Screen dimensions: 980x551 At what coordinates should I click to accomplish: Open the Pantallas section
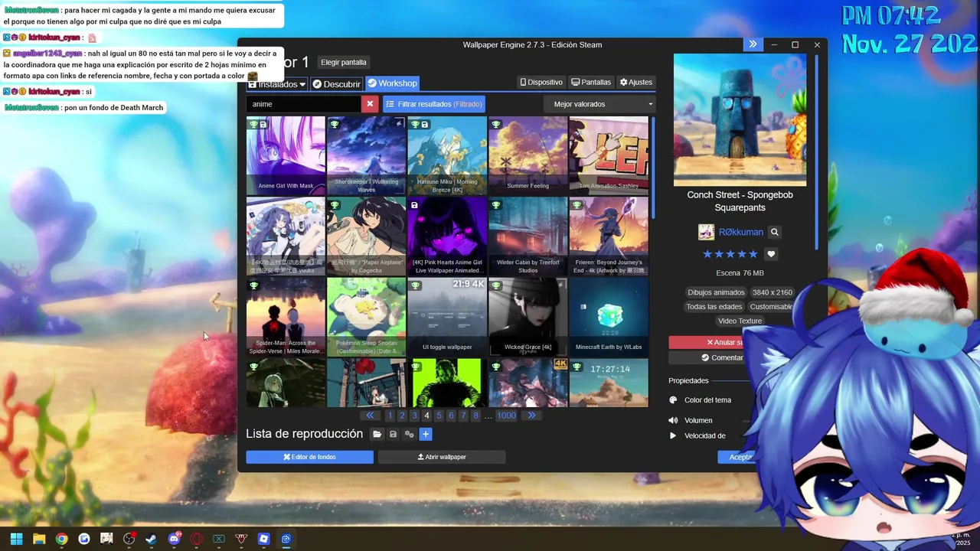[591, 82]
